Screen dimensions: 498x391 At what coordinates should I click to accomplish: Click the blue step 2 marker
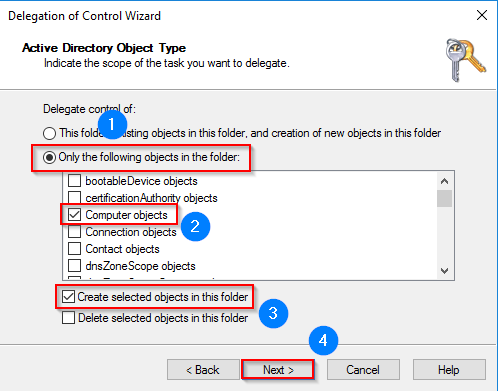[x=195, y=227]
